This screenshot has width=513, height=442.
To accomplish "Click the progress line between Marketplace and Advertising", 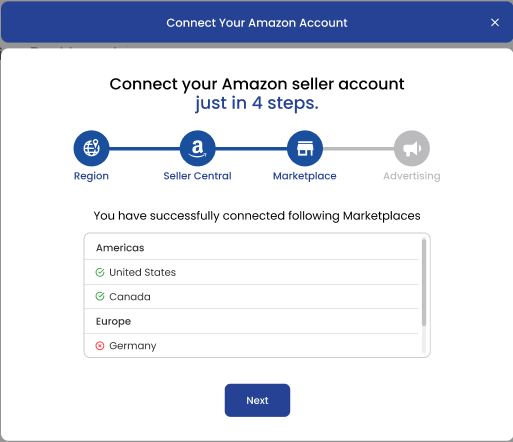I will pyautogui.click(x=358, y=148).
